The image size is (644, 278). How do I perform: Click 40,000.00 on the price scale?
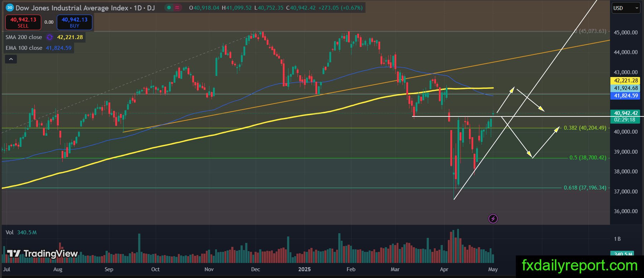pos(626,132)
